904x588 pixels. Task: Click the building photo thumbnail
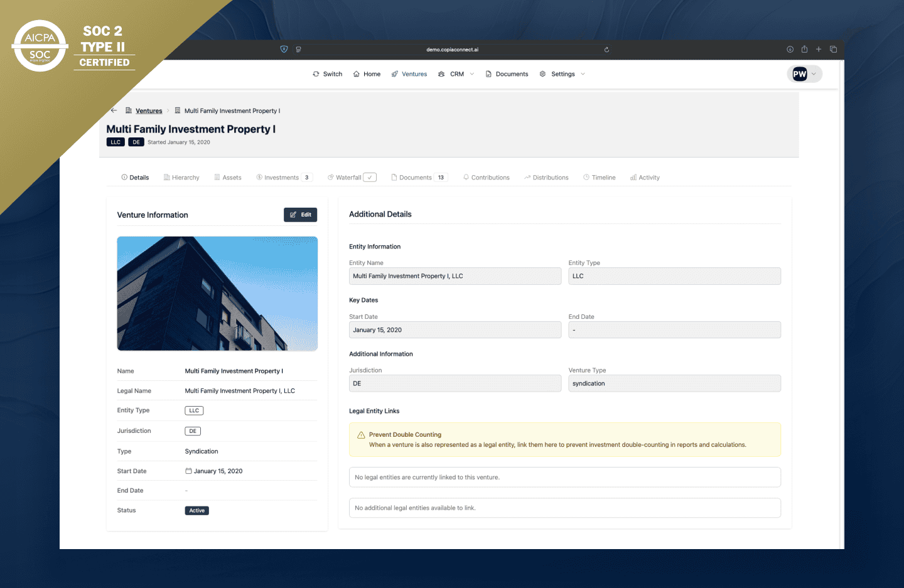[217, 293]
